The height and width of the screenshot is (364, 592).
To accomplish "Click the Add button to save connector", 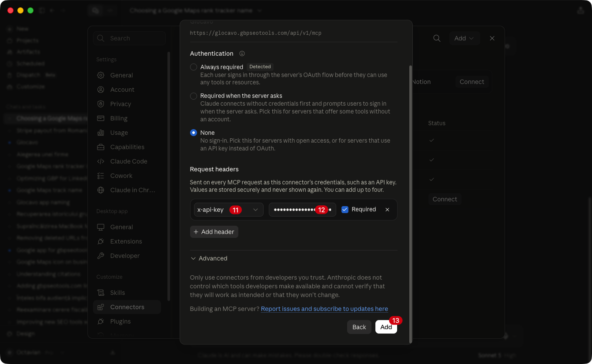I will tap(386, 327).
